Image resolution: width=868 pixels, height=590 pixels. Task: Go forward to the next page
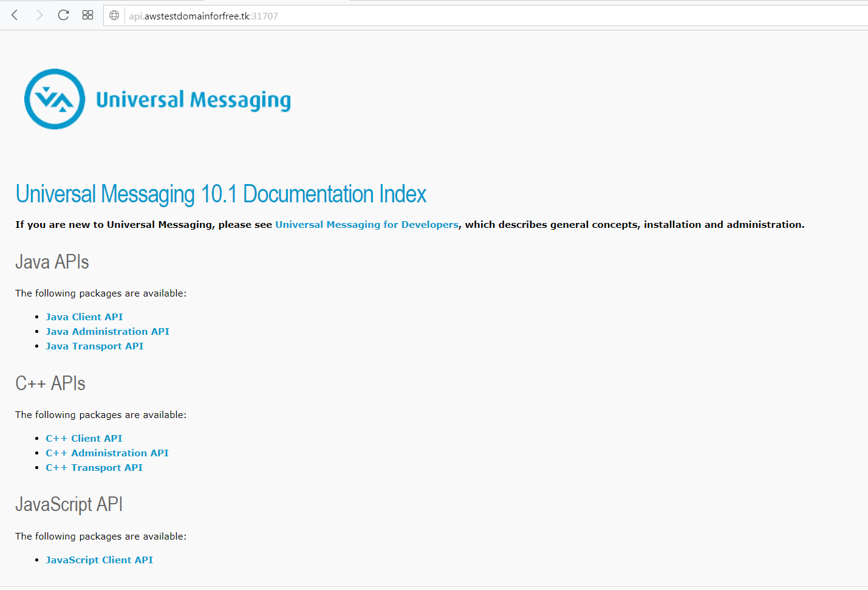point(39,15)
